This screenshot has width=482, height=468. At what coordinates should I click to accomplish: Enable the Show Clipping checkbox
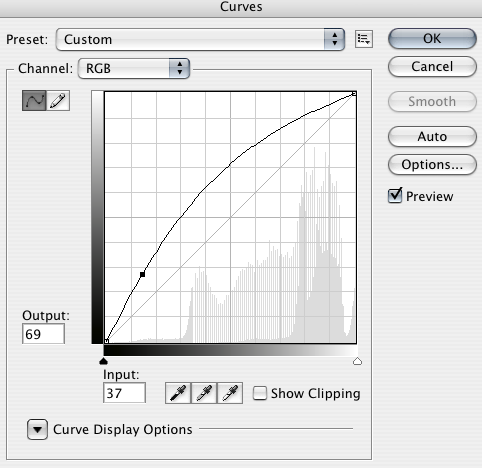(x=260, y=393)
